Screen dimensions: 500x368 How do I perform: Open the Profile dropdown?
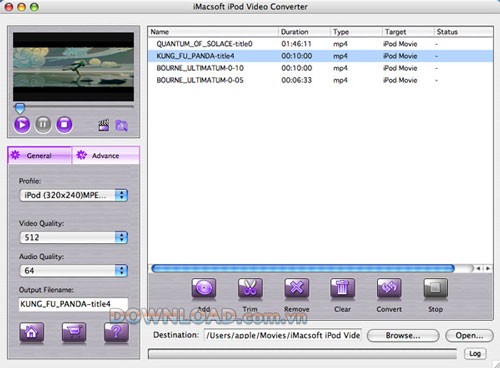click(73, 195)
